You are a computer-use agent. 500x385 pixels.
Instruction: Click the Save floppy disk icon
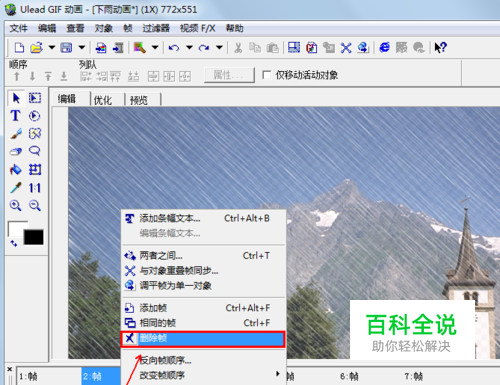tap(66, 48)
